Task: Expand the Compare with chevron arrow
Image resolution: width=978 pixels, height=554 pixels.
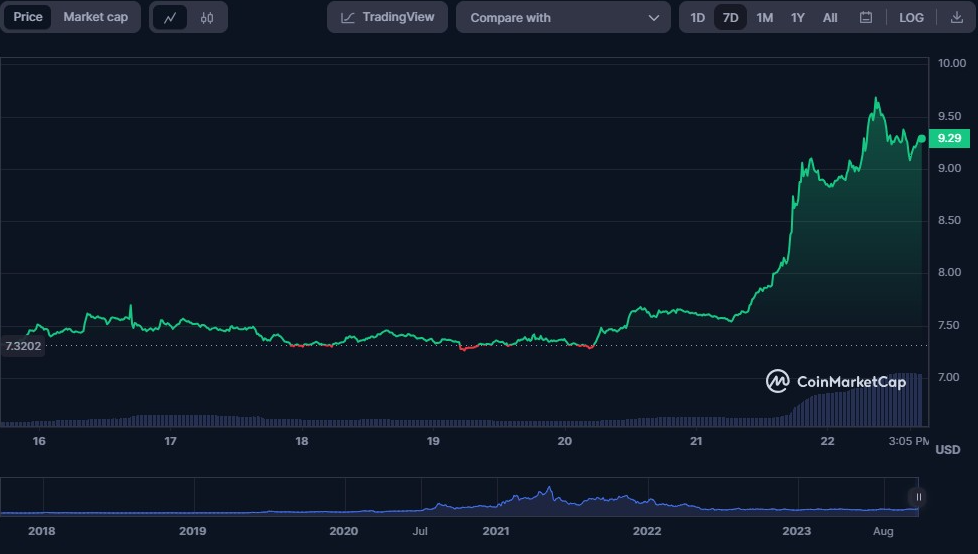Action: pos(654,18)
